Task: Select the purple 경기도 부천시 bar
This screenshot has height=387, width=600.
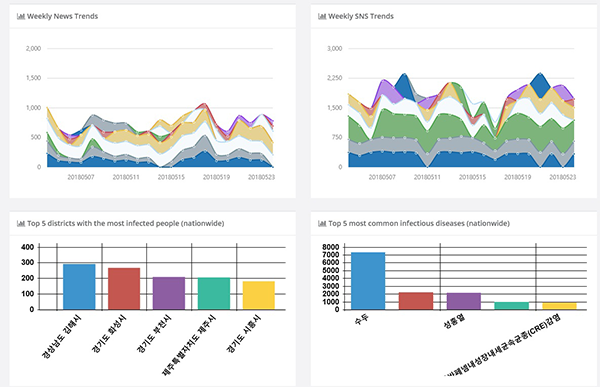Action: point(169,293)
